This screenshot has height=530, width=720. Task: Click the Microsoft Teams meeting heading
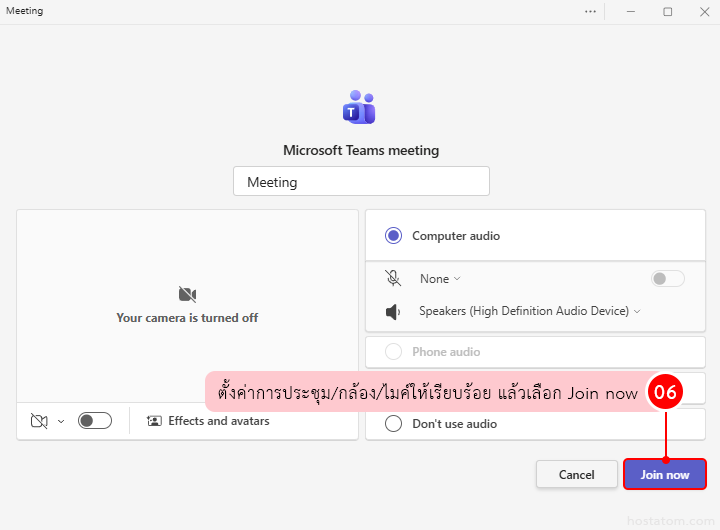coord(361,150)
